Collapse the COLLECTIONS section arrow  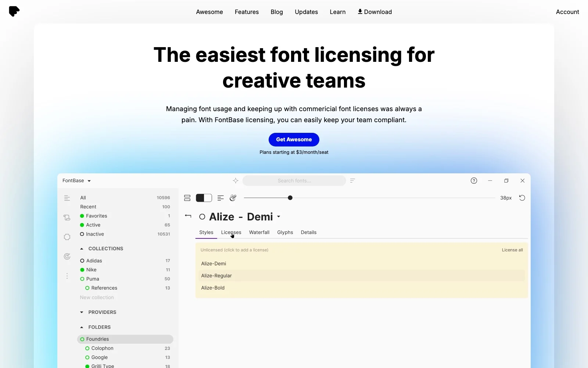tap(82, 249)
